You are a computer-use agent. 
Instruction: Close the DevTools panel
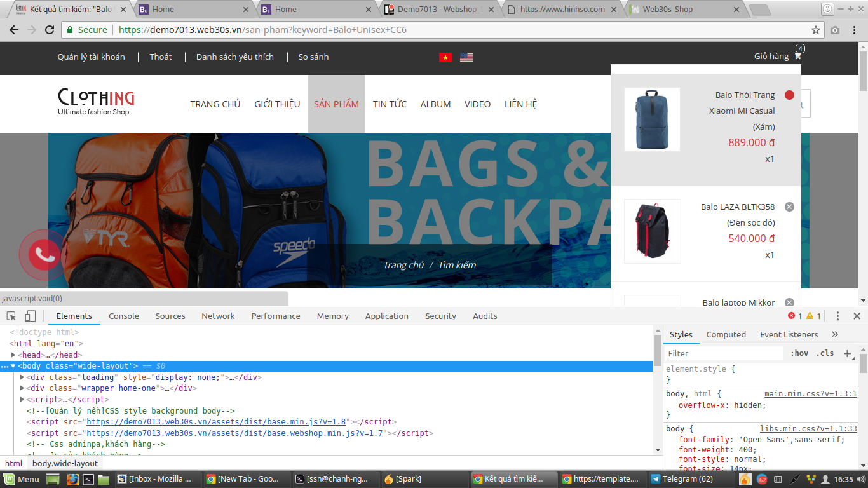pos(856,316)
